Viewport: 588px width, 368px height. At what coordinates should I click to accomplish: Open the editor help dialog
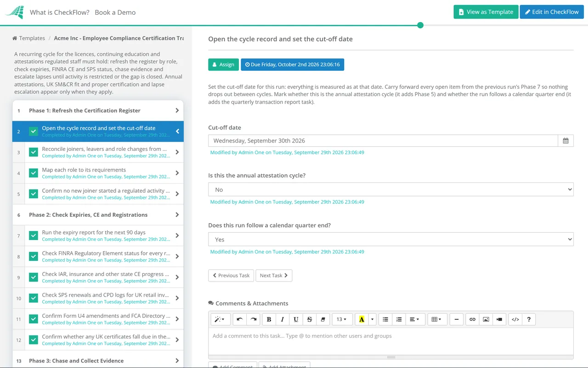(529, 319)
